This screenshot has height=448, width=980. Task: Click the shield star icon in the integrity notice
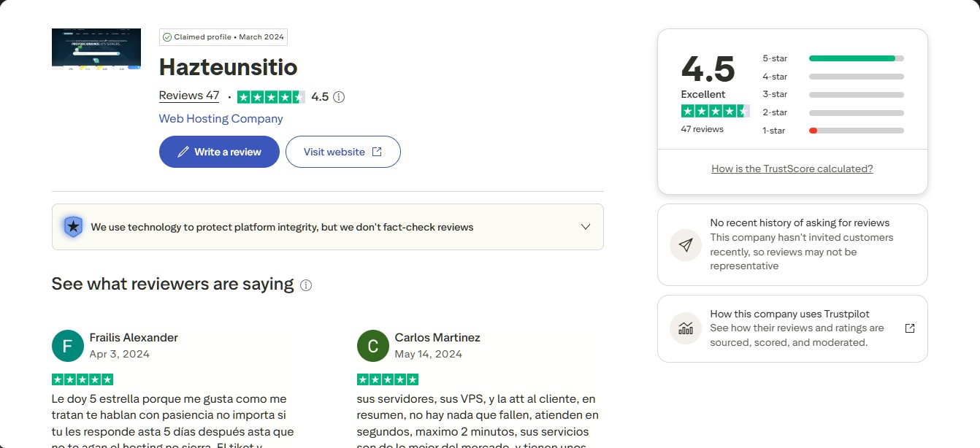coord(73,227)
